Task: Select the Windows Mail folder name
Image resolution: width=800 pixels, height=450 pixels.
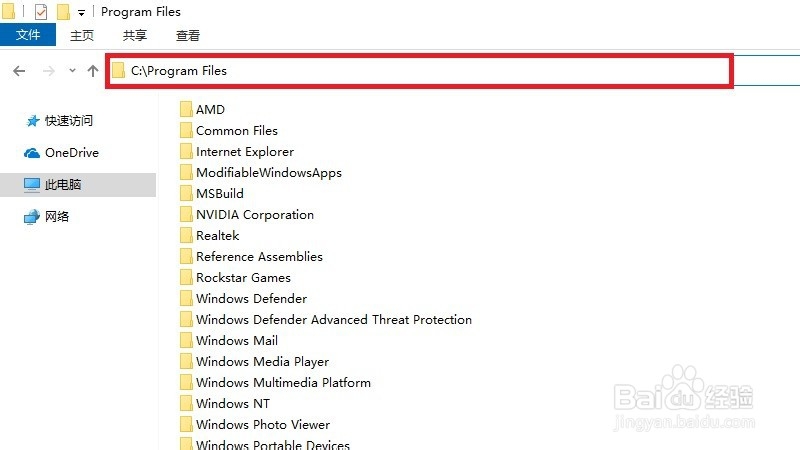Action: [237, 340]
